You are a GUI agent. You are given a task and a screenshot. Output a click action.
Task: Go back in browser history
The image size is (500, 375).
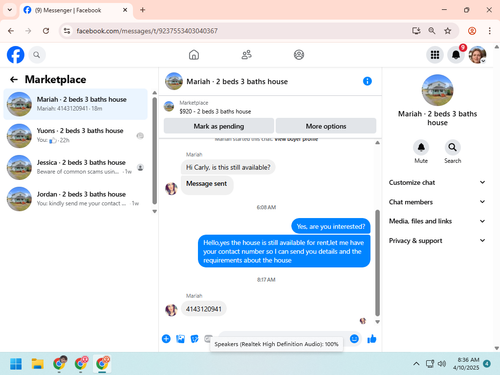point(11,31)
